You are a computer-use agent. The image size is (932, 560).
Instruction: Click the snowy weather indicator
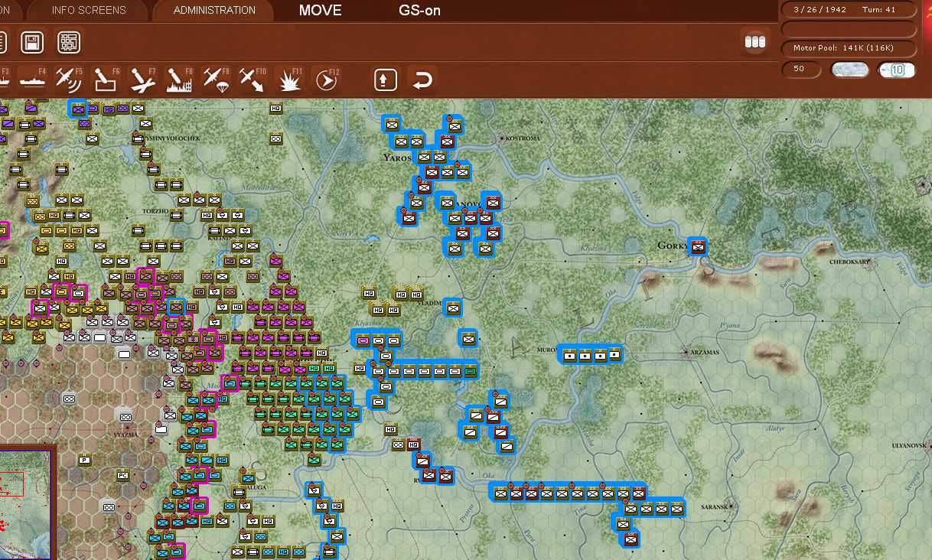850,70
